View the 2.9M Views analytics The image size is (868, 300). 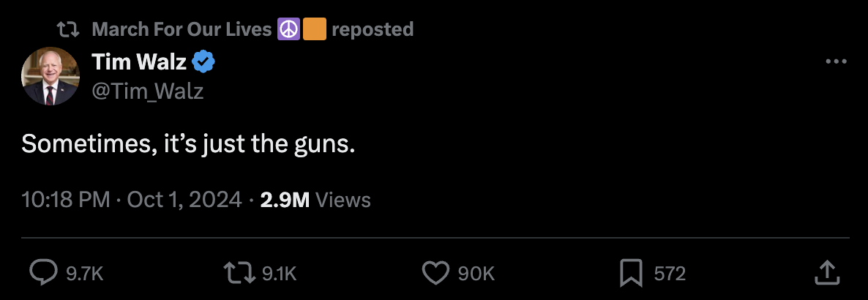pos(315,200)
